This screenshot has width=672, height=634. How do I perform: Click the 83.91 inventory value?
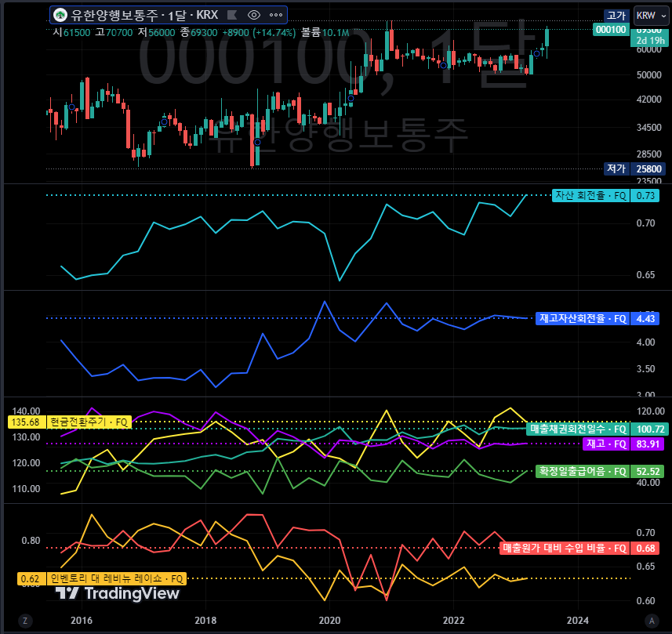[647, 444]
